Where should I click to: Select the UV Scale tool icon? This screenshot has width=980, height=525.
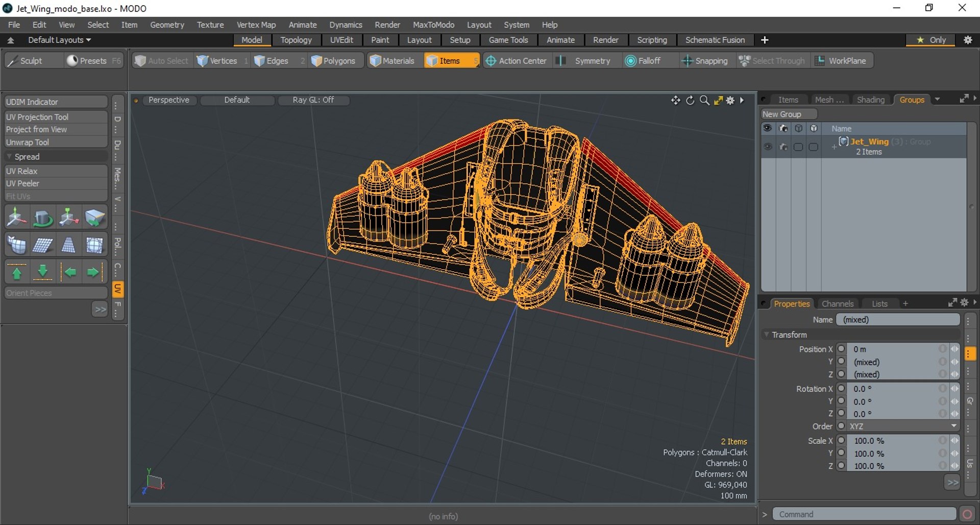click(x=69, y=218)
